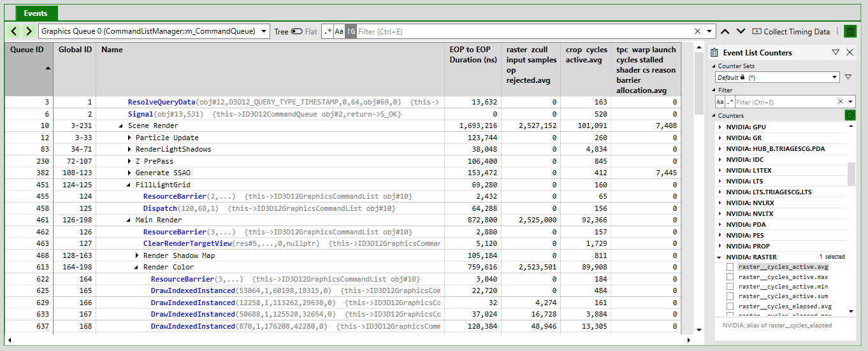The width and height of the screenshot is (868, 351).
Task: Sort by the Queue ID column
Action: coord(29,69)
